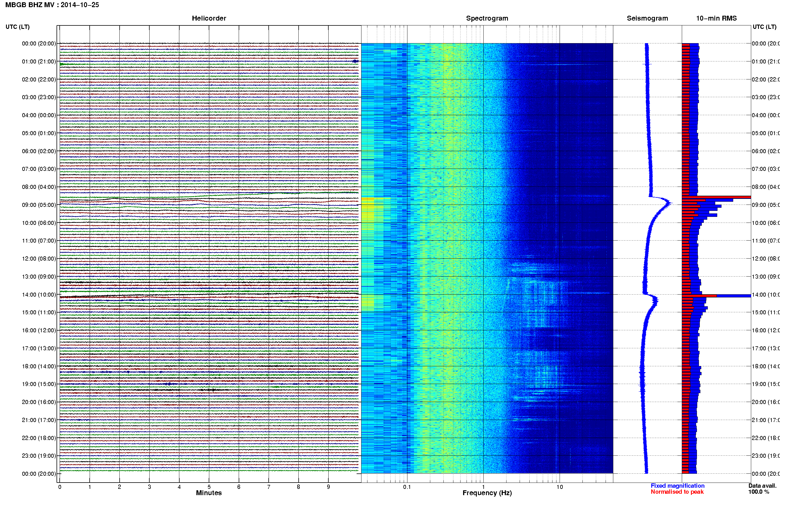812x508 pixels.
Task: Click the 02:00 (22:00) time label on Helicorder axis
Action: [39, 79]
